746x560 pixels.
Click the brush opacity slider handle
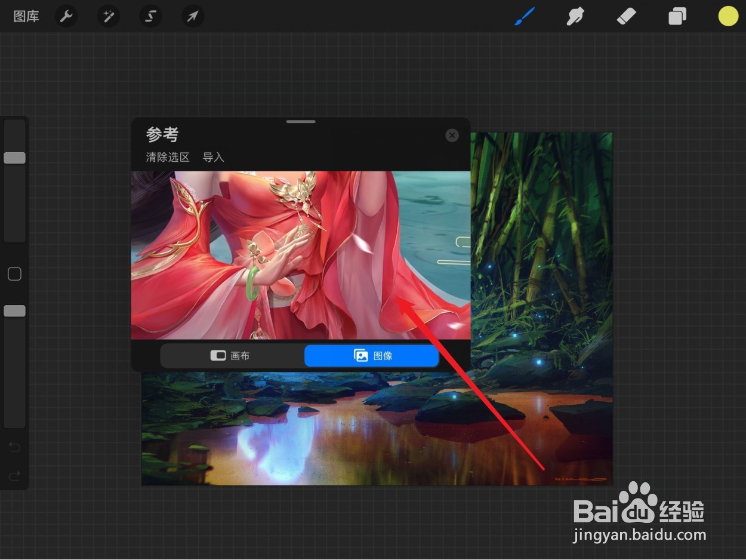coord(14,310)
